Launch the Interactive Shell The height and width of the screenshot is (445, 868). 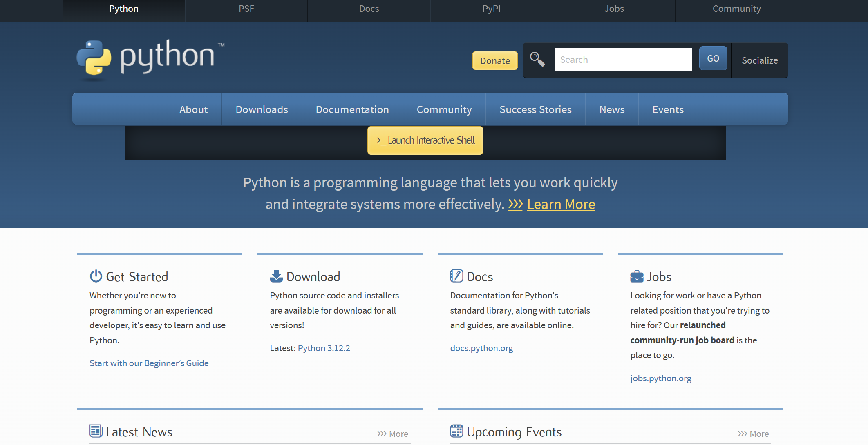[x=425, y=140]
